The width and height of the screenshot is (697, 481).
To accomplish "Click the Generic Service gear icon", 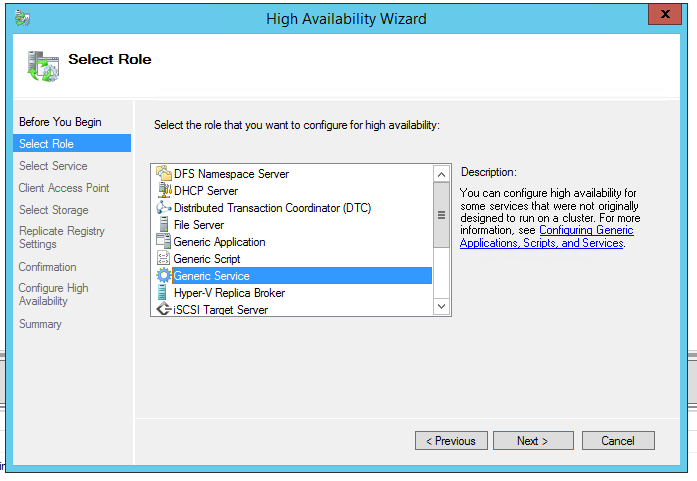I will (164, 276).
